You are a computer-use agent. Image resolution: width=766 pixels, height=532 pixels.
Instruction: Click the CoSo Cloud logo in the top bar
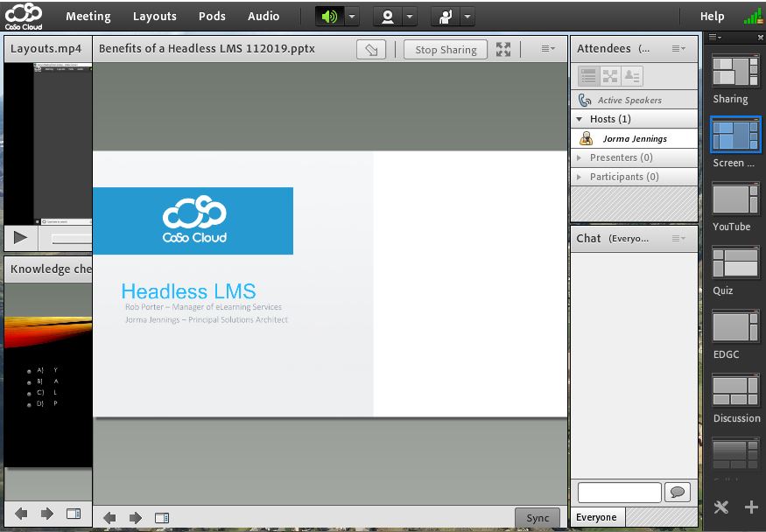click(24, 16)
